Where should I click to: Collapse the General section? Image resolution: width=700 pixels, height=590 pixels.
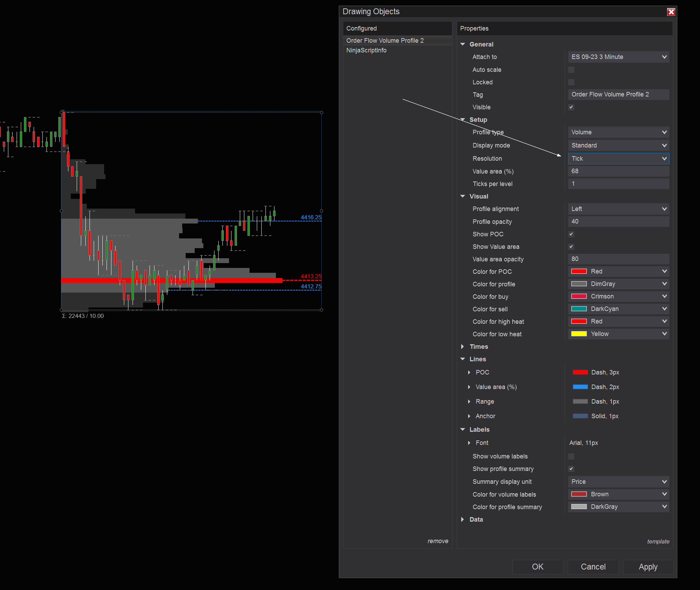[463, 44]
